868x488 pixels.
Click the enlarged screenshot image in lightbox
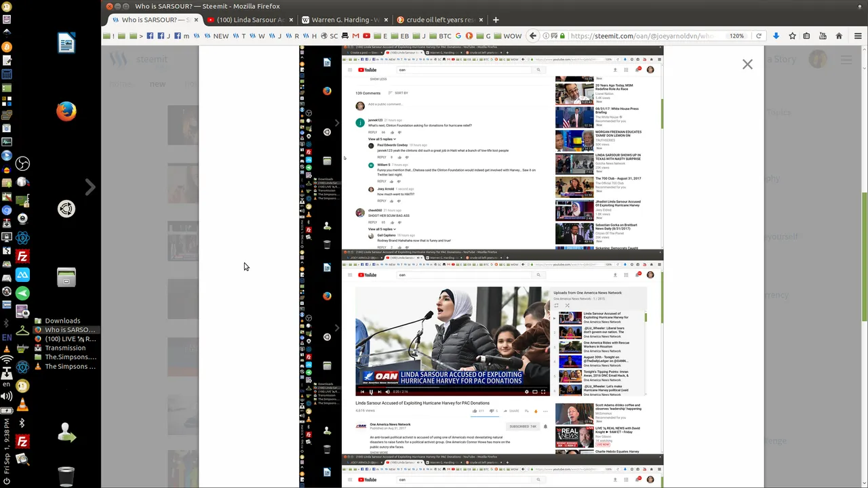tap(481, 266)
